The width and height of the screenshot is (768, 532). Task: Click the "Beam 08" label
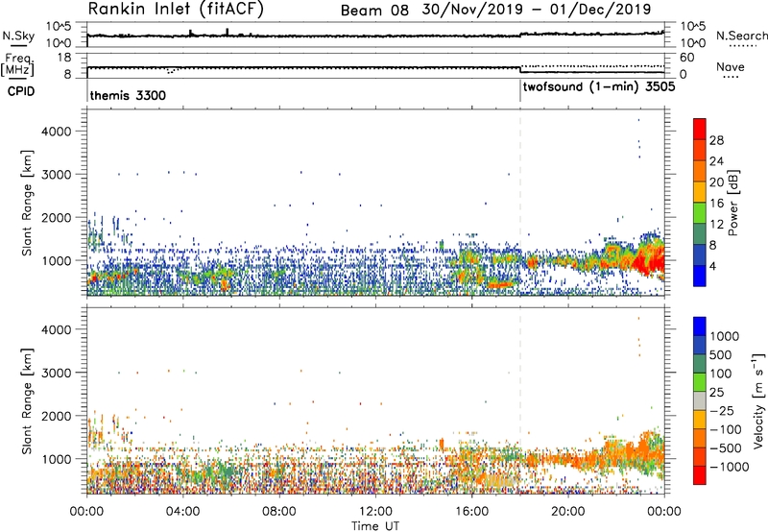[374, 11]
